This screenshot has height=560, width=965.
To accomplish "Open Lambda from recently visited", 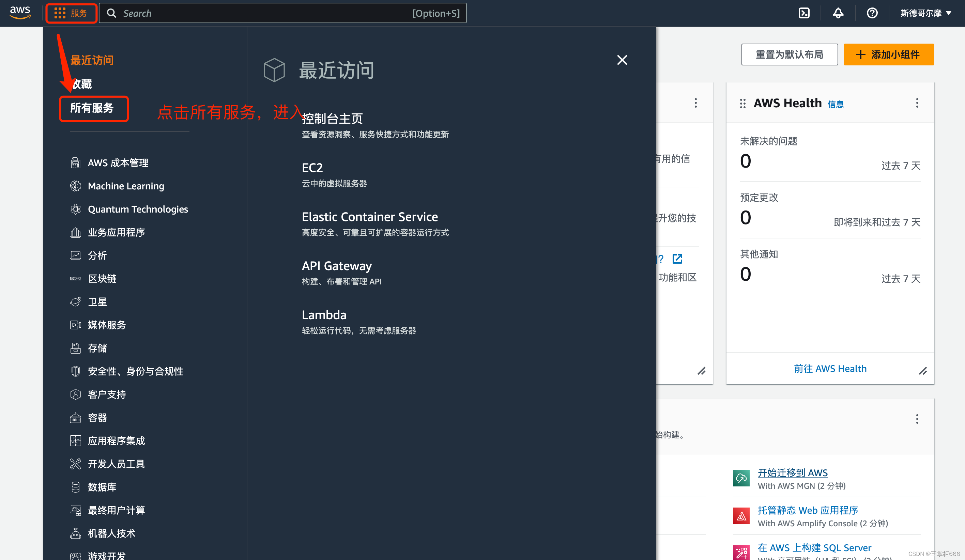I will pos(324,315).
